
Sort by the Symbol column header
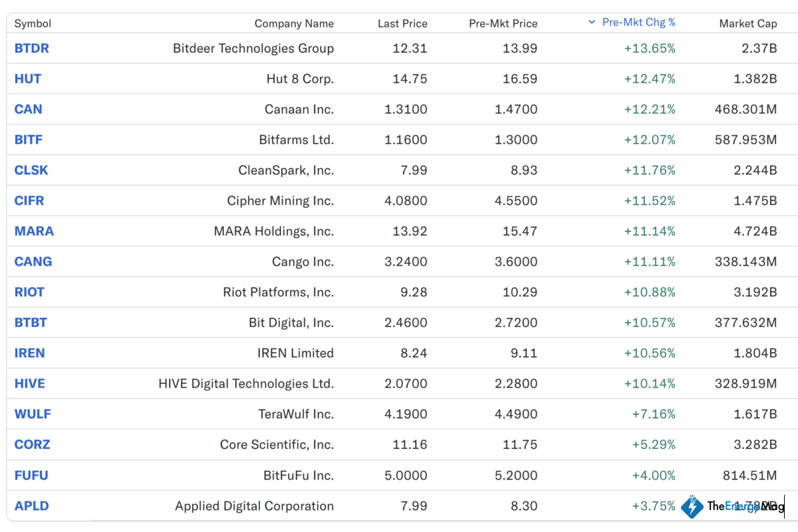click(33, 23)
